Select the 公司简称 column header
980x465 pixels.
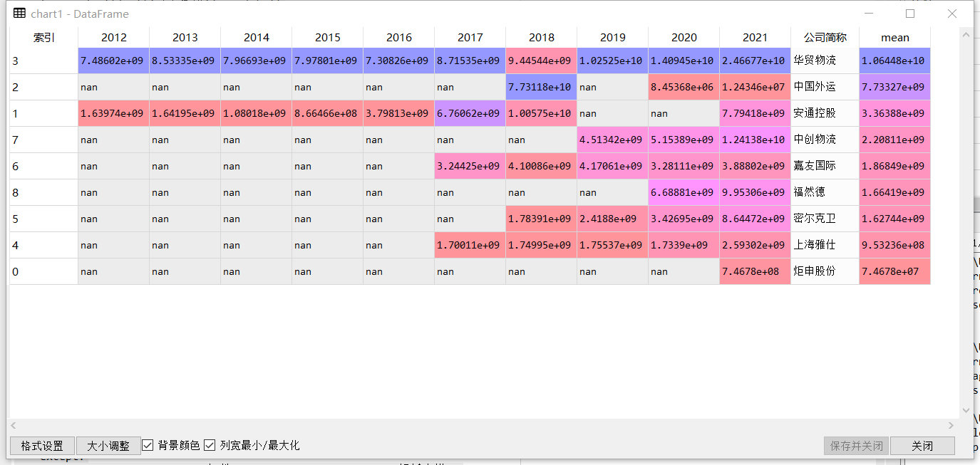825,37
